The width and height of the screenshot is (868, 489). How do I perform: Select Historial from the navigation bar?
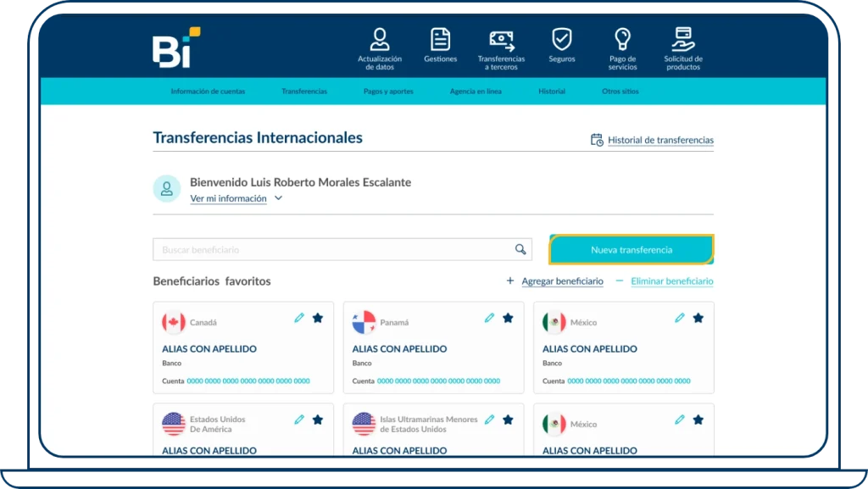(552, 90)
